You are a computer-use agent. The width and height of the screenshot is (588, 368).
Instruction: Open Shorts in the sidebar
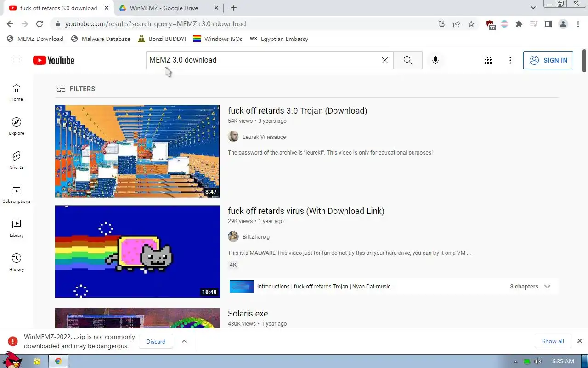coord(17,160)
